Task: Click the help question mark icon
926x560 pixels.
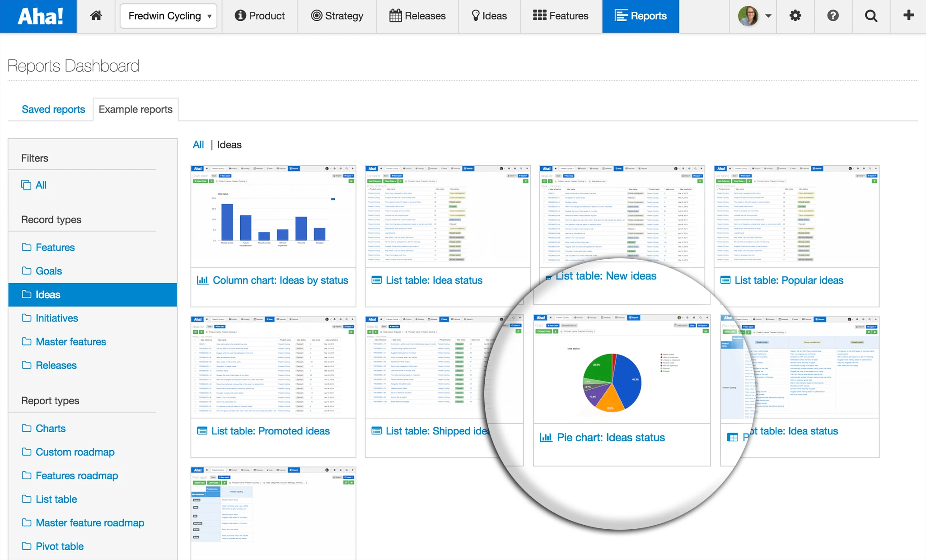Action: [833, 16]
